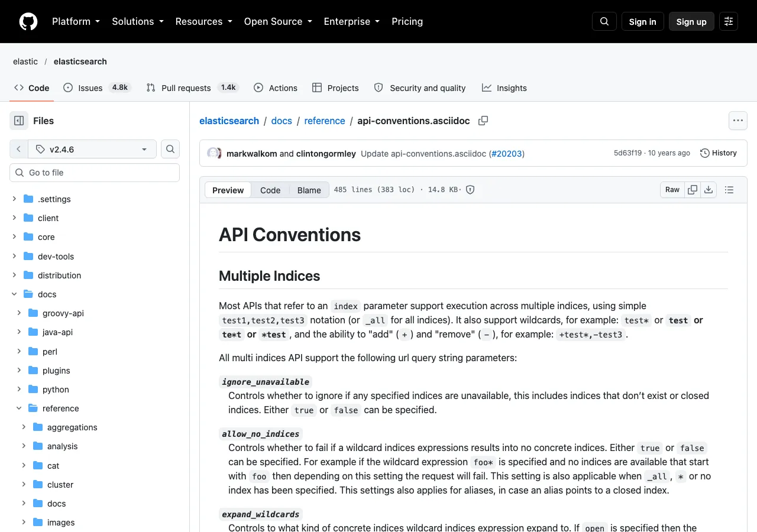
Task: Open the search magnifier in header
Action: pyautogui.click(x=604, y=21)
